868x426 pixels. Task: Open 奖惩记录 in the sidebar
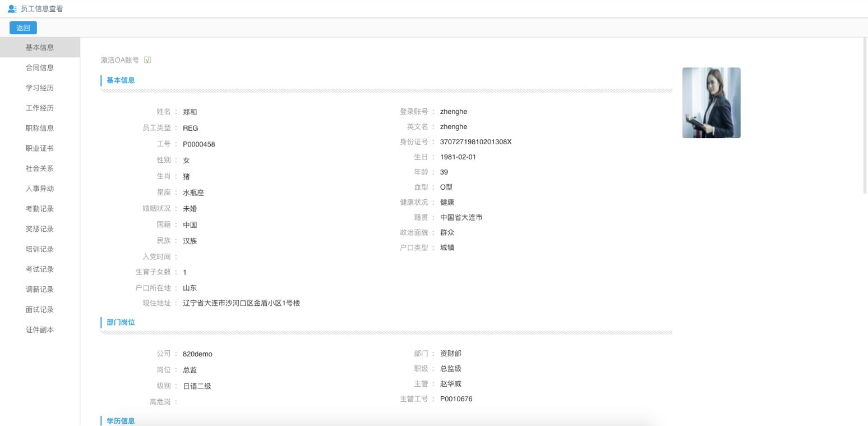[40, 229]
